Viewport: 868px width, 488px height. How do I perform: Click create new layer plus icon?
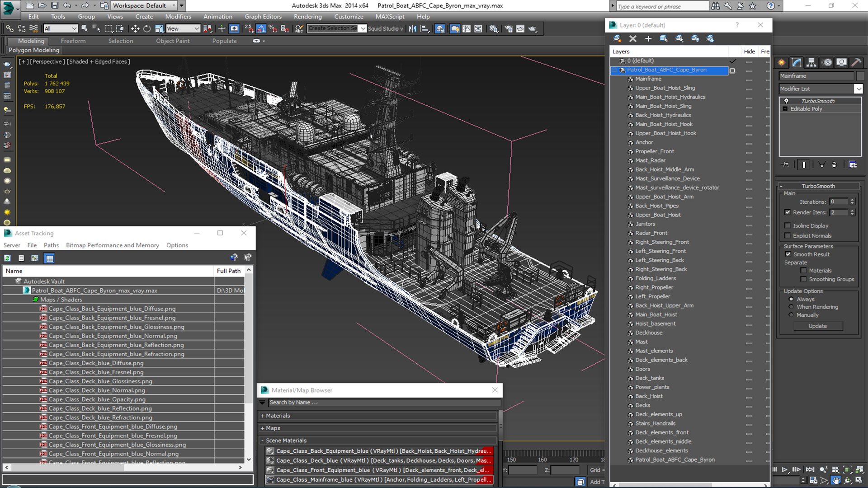coord(648,39)
